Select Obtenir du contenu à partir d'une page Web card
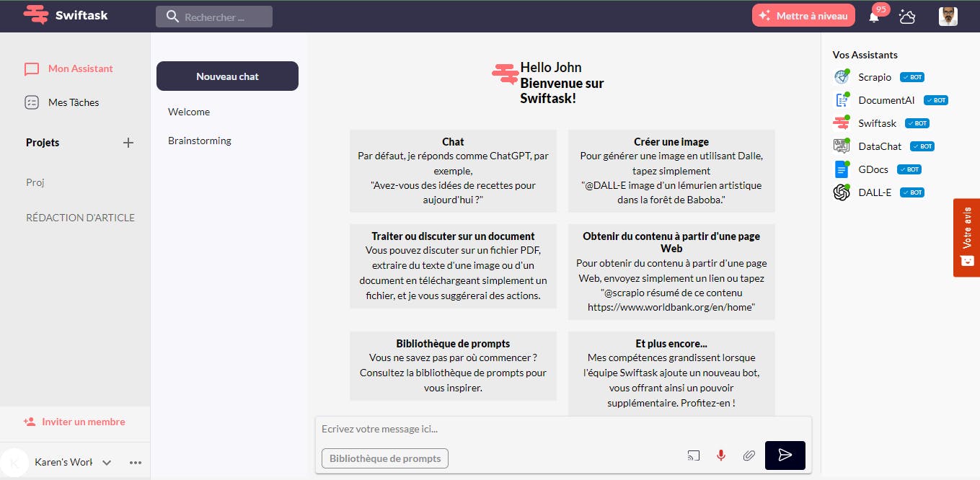 [x=671, y=272]
